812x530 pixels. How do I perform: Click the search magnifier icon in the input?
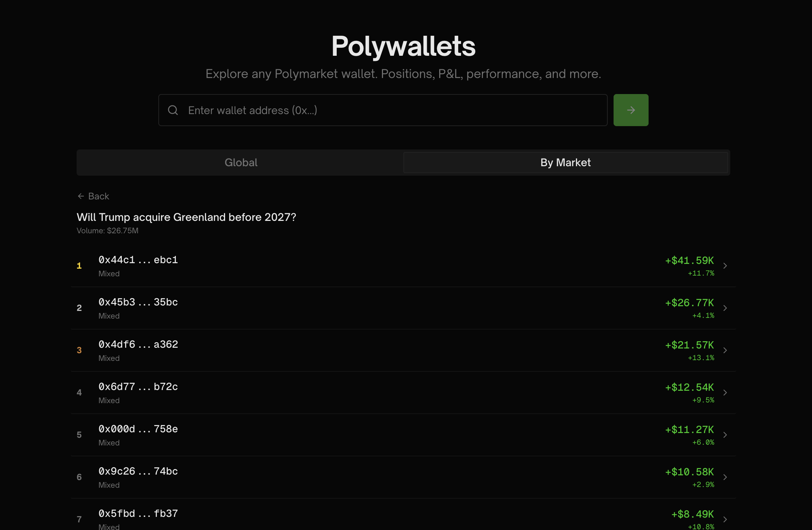pos(173,110)
